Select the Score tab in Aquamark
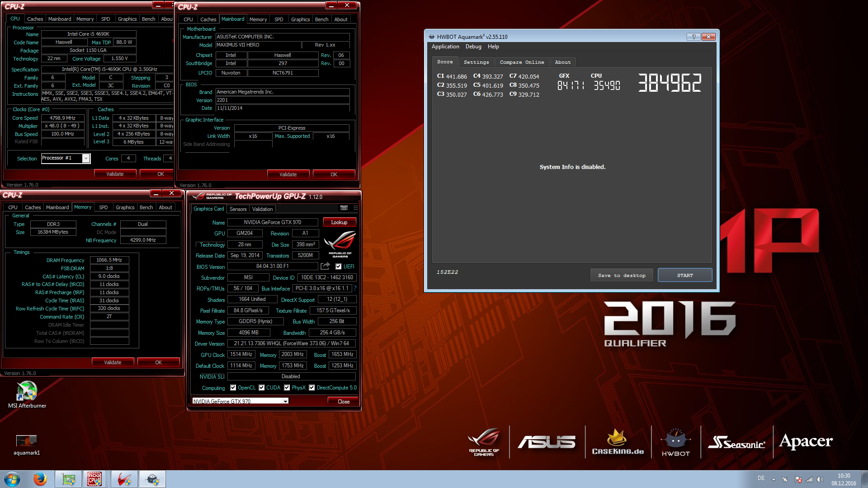Screen dimensions: 868x488 point(445,61)
